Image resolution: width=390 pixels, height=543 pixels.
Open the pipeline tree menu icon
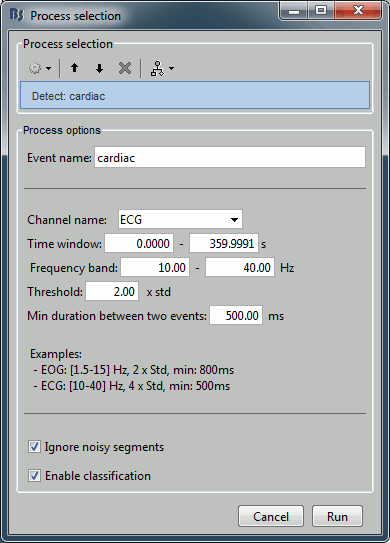click(162, 69)
